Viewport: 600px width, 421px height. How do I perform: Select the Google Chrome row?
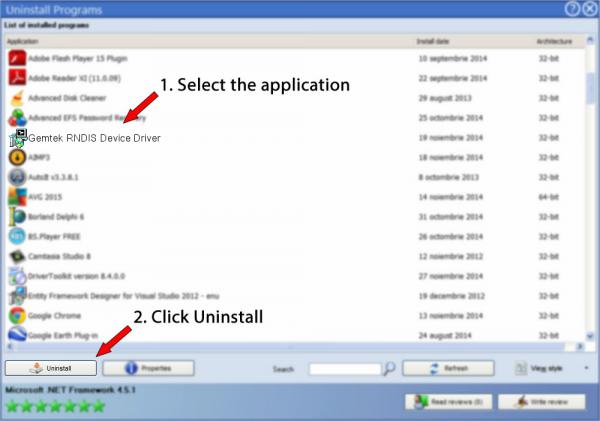[x=295, y=316]
